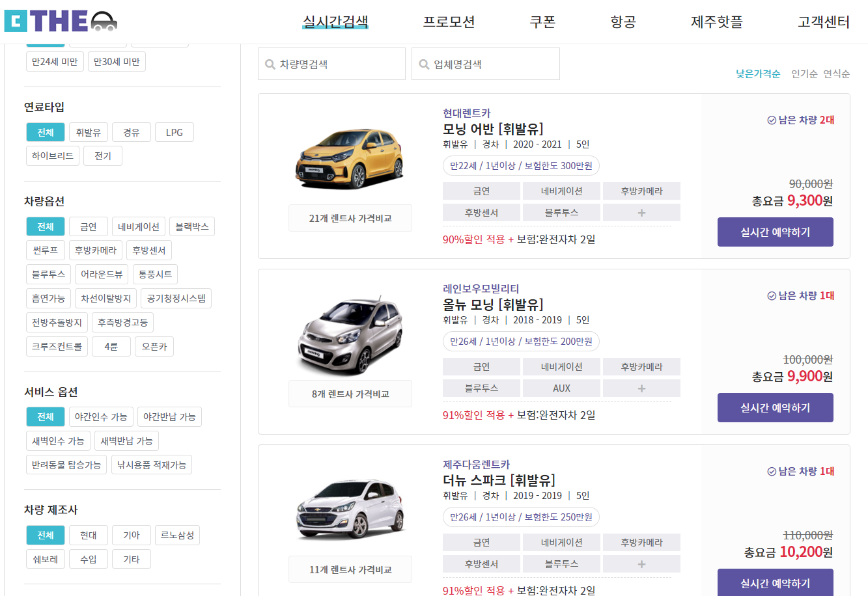Open 21개 렌트사 가격비교 comparison
The image size is (868, 596).
(x=350, y=218)
